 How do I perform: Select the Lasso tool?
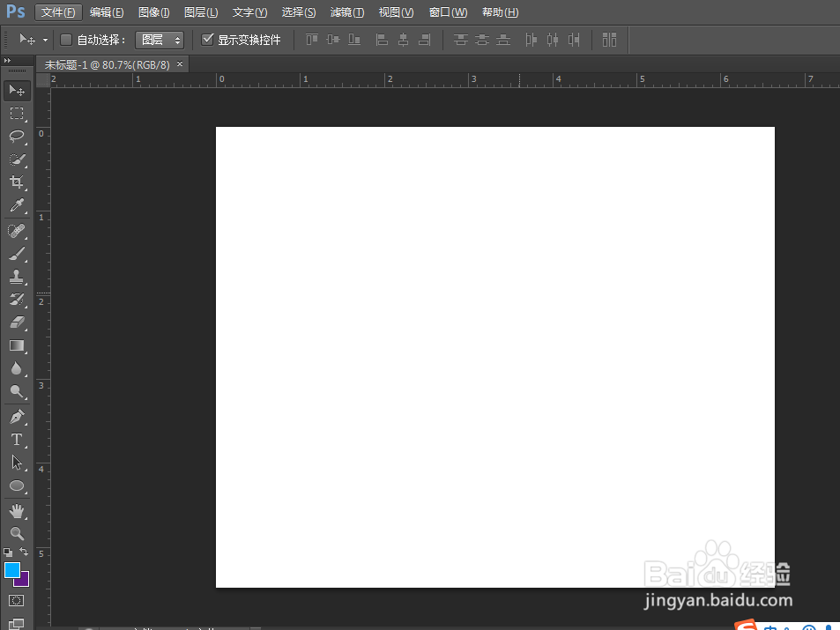click(17, 136)
